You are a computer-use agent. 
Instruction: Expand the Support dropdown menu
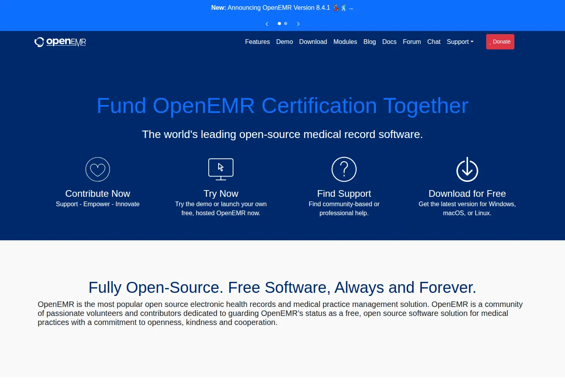pos(460,42)
